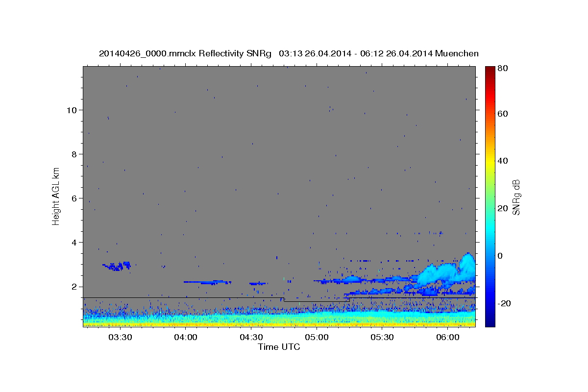Click the 'Time UTC' axis label
The image size is (588, 392).
tap(279, 347)
